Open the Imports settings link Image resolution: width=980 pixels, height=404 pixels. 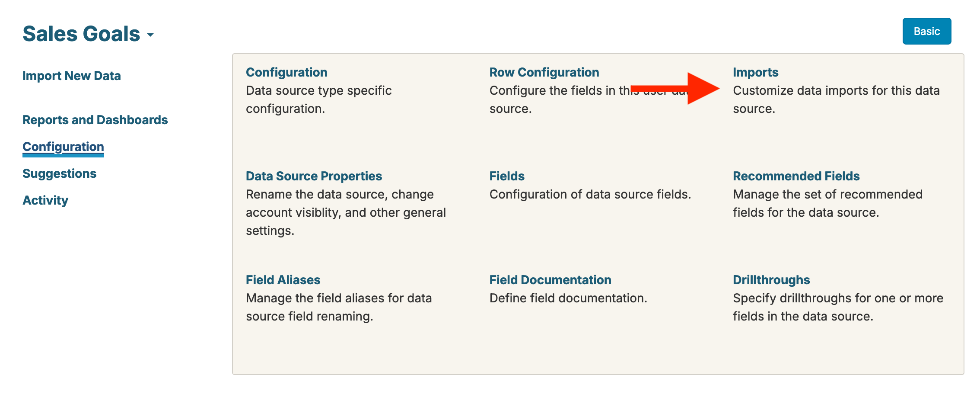755,72
